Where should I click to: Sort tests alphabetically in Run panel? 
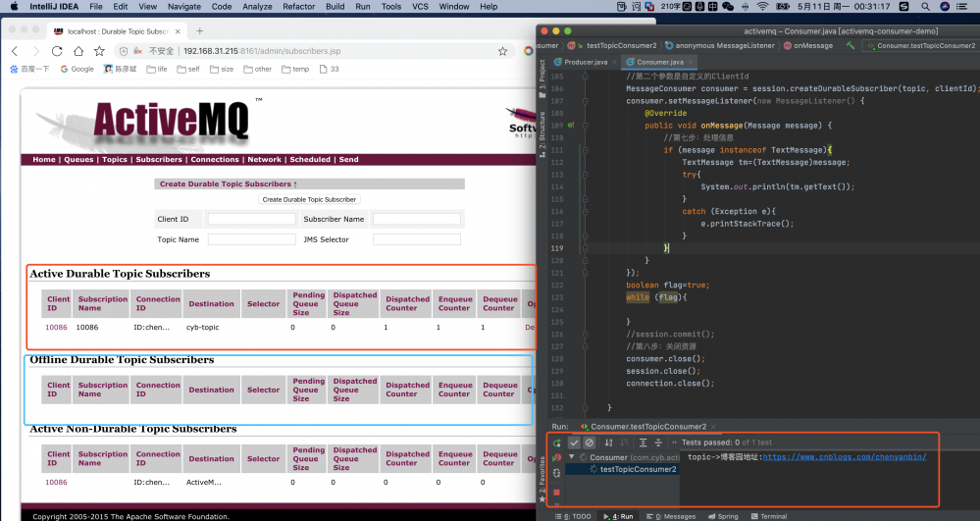[609, 443]
